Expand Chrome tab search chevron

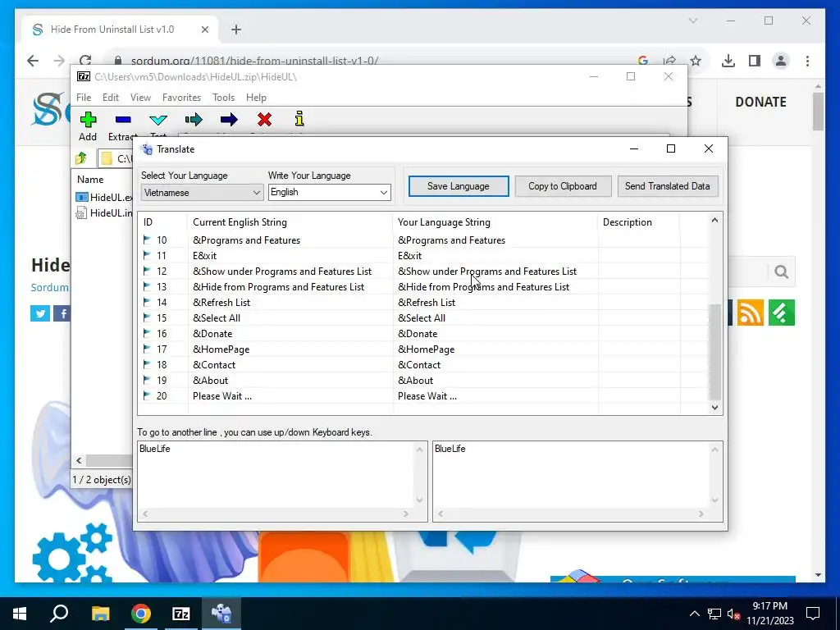pyautogui.click(x=692, y=21)
